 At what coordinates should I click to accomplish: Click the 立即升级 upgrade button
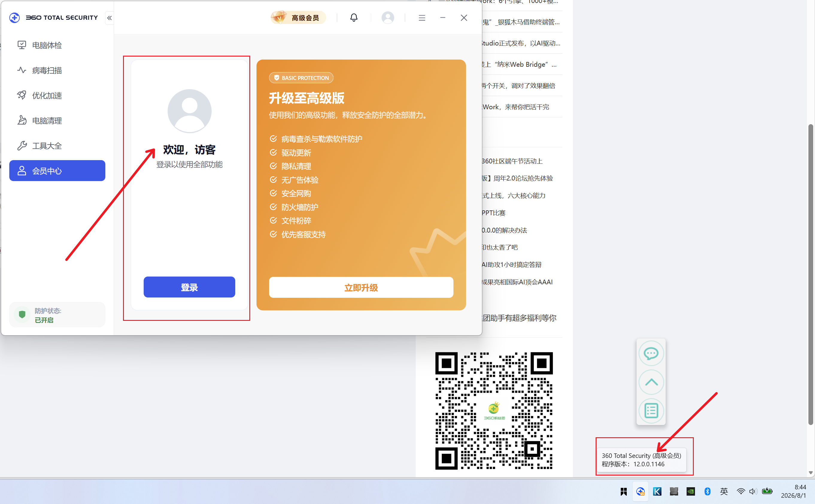[x=361, y=287]
